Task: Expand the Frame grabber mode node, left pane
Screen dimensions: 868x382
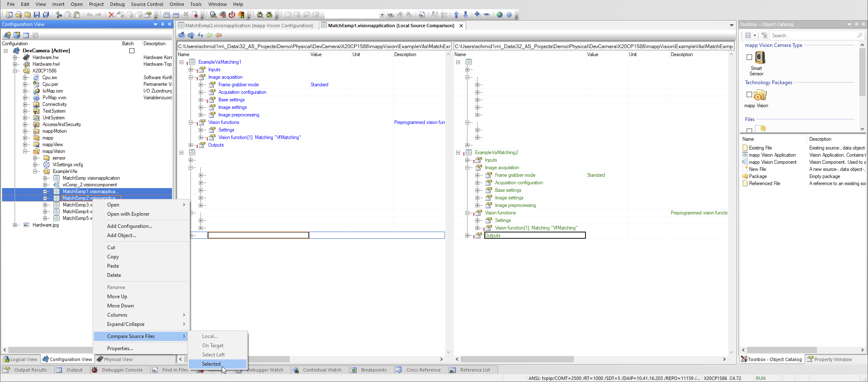Action: tap(200, 85)
